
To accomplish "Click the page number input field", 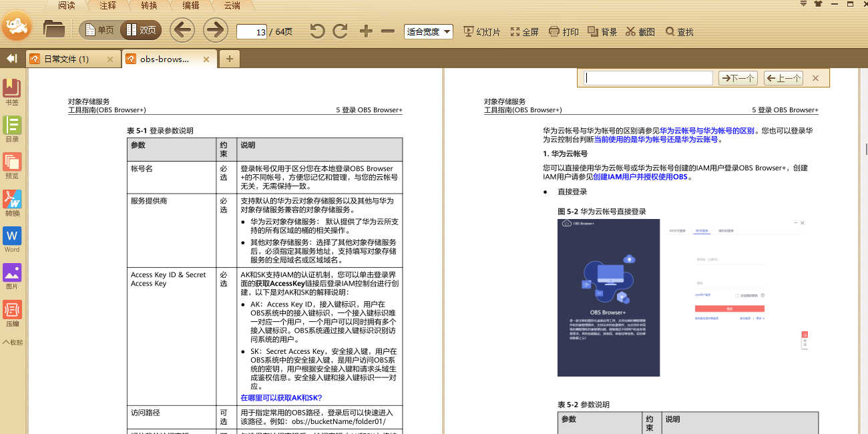I will 252,31.
